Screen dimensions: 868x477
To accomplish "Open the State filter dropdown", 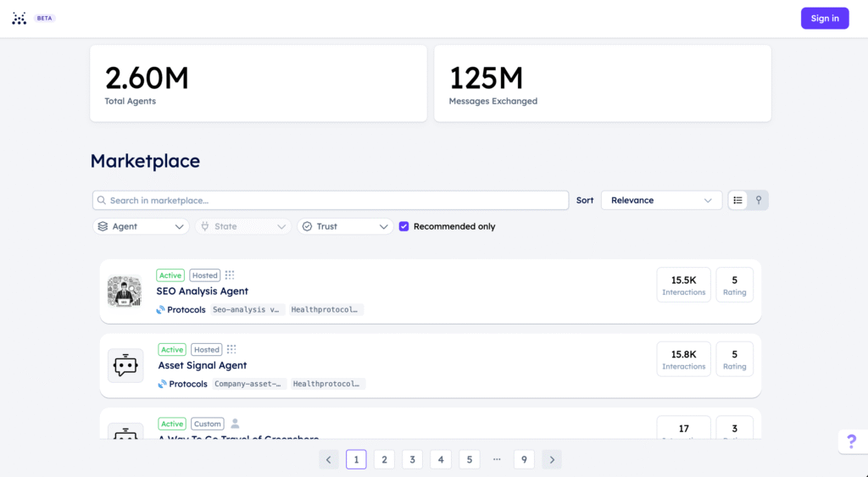I will coord(242,226).
